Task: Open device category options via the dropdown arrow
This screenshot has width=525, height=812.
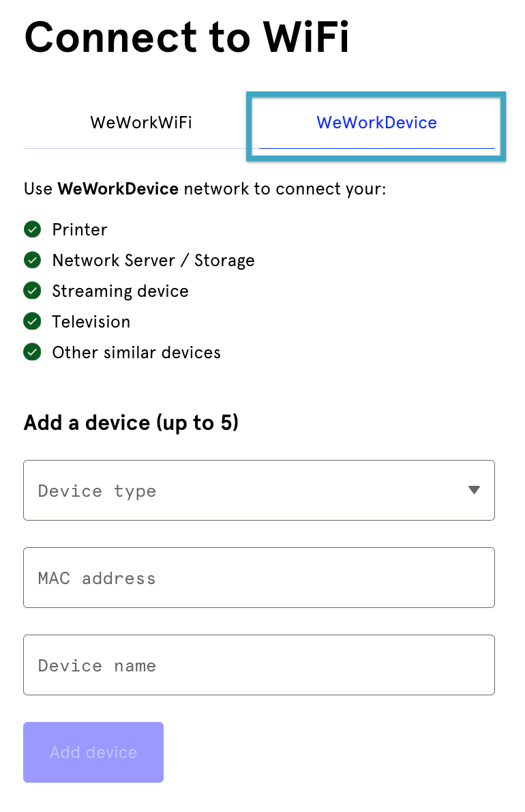Action: (474, 490)
